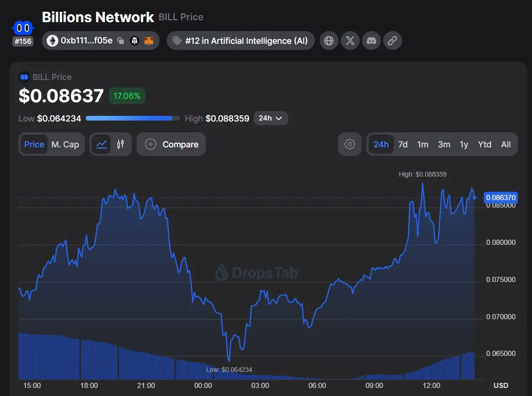Select the Price toggle

(34, 144)
